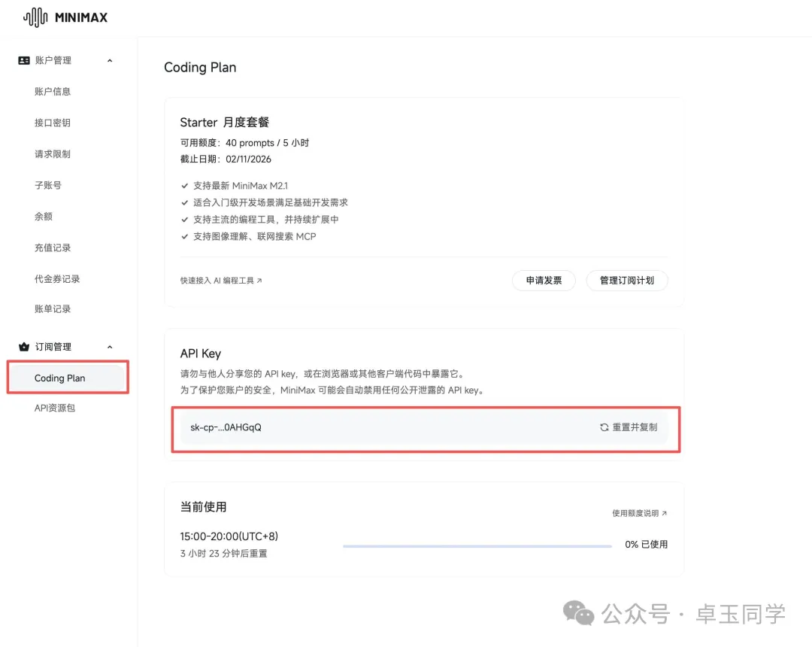The width and height of the screenshot is (812, 647).
Task: Click the API Key section heading
Action: [x=201, y=354]
